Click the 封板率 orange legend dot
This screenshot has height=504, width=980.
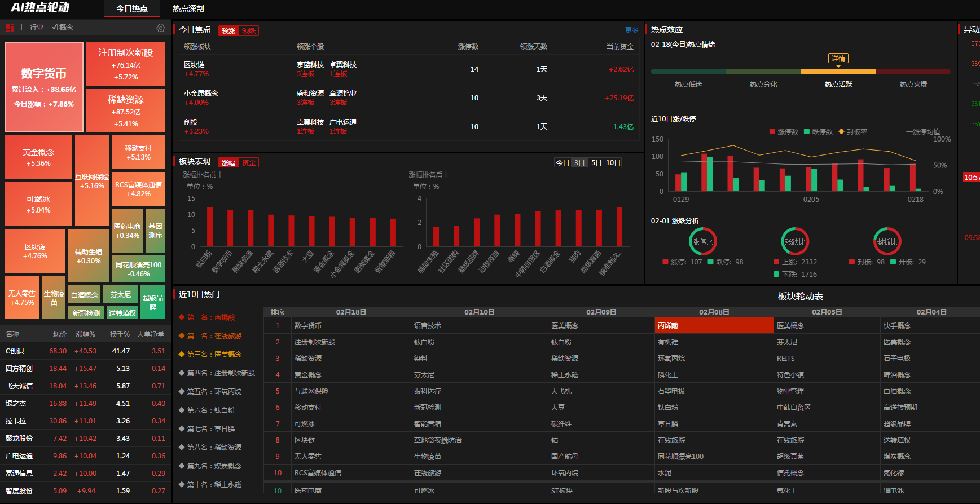841,131
